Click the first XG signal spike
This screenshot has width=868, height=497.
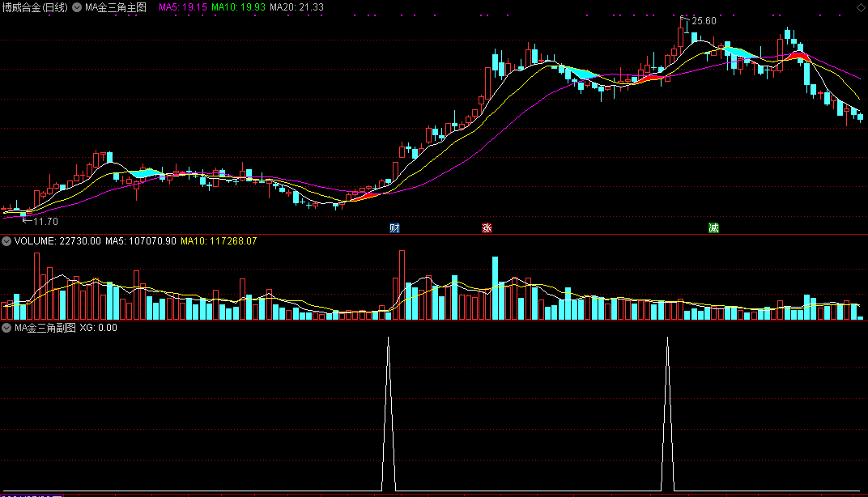[x=388, y=414]
